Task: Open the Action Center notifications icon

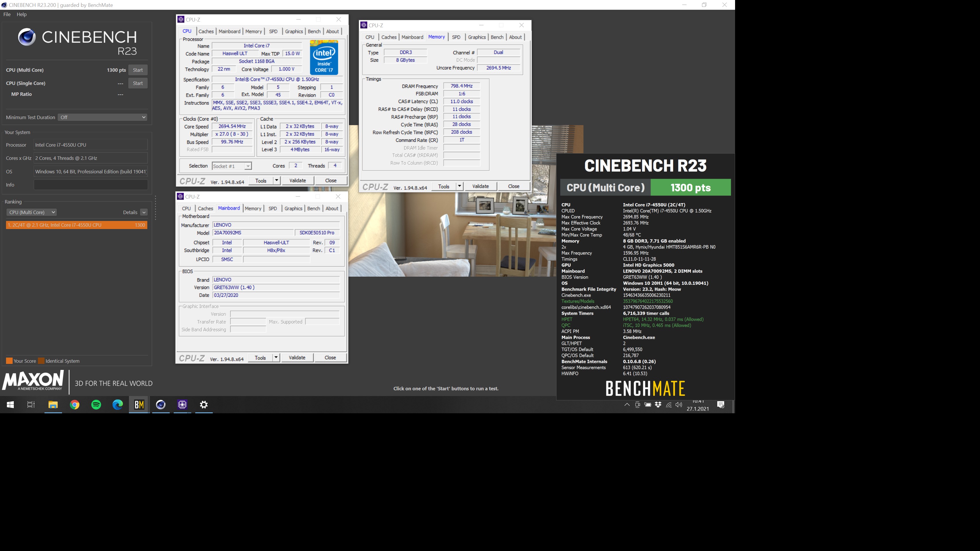Action: (x=720, y=405)
